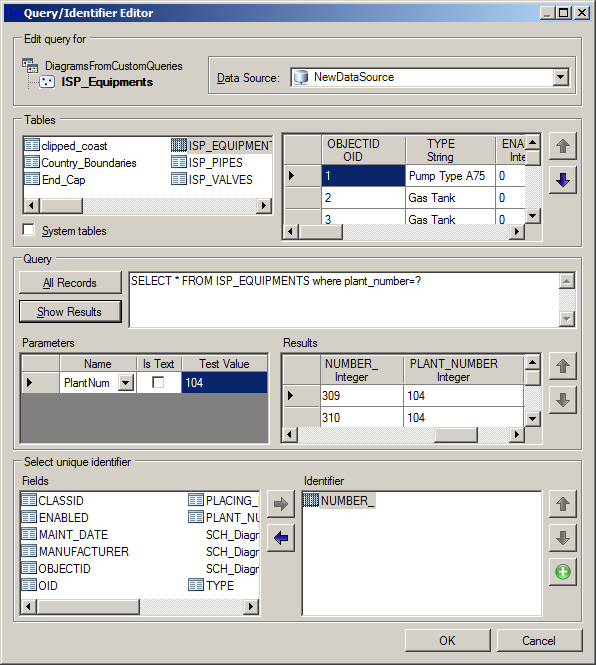Screen dimensions: 596x665
Task: Move table row down with blue down arrow
Action: coord(562,180)
